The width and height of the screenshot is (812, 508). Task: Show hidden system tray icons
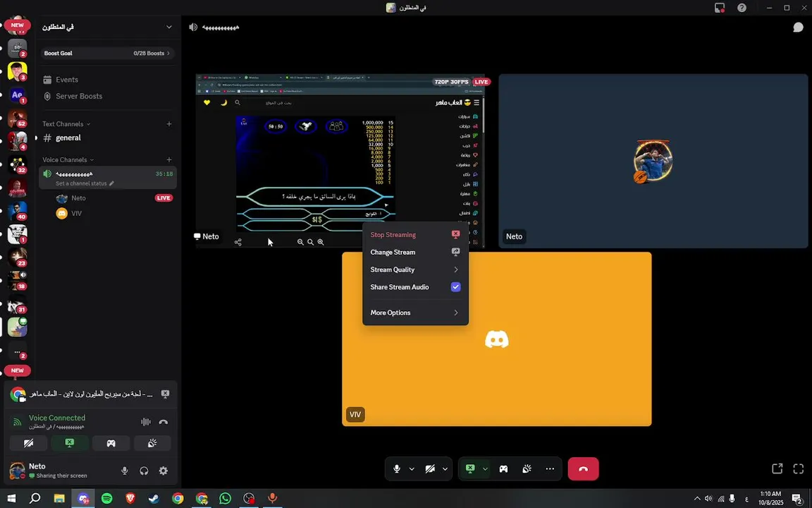[697, 499]
